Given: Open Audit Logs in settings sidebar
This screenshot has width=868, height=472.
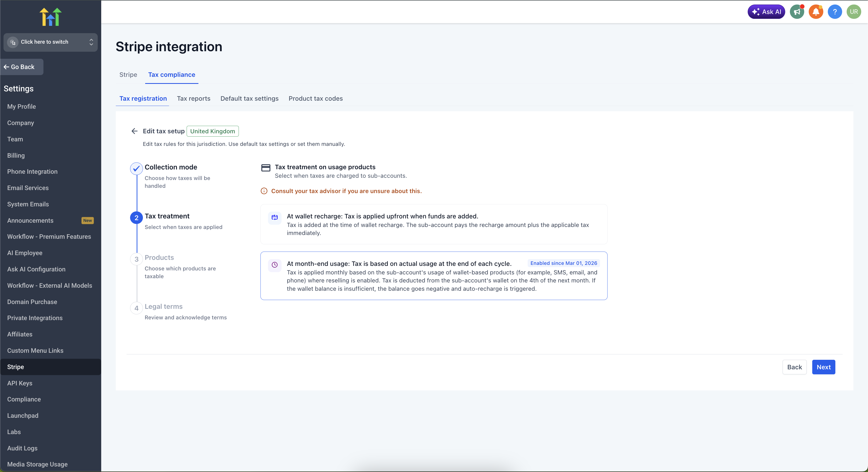Looking at the screenshot, I should coord(22,448).
